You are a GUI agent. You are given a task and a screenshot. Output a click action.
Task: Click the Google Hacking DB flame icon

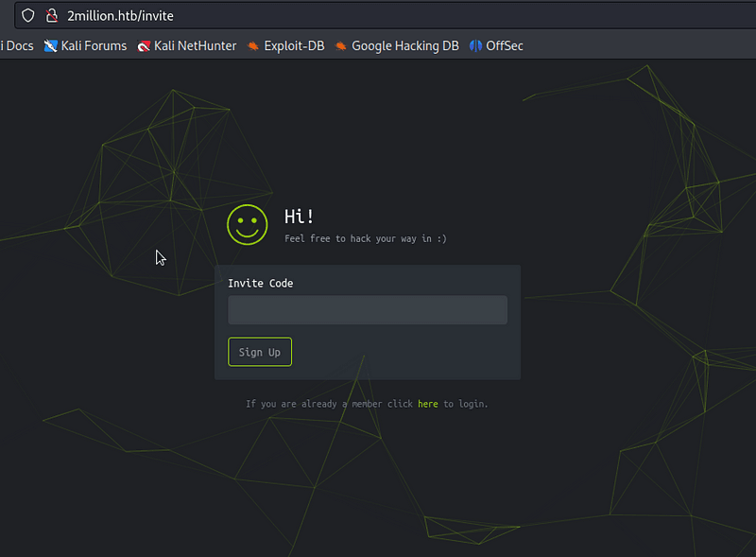339,45
